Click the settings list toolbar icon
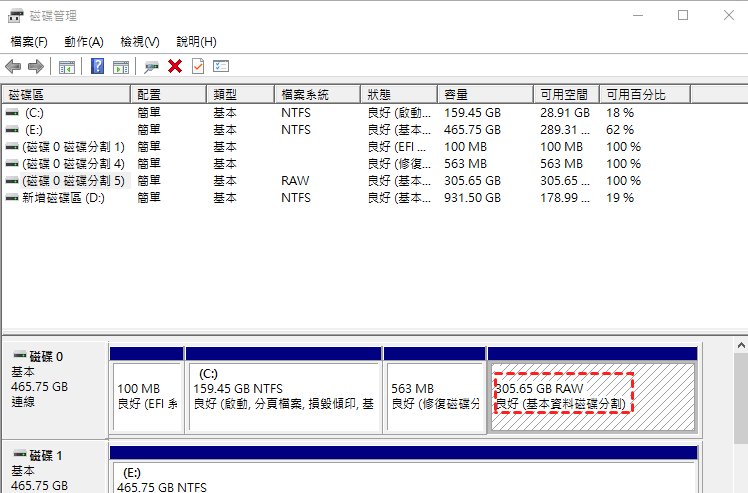Screen dimensions: 748x493 tap(221, 67)
